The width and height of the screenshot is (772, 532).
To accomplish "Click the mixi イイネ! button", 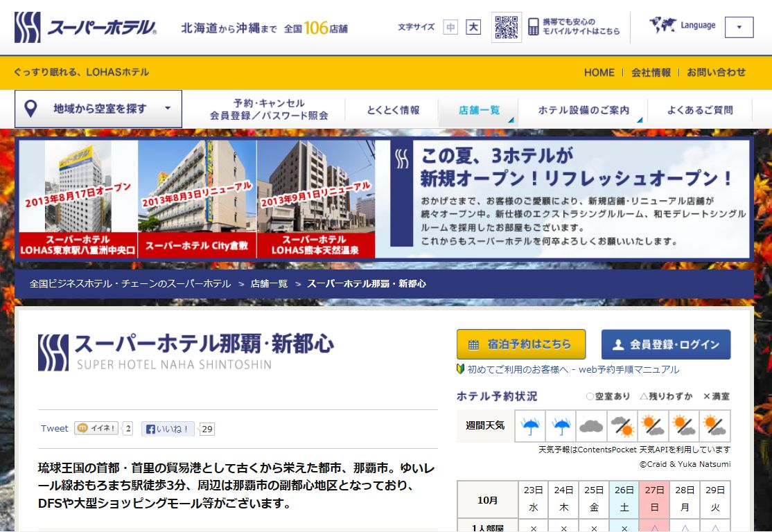I will point(96,428).
